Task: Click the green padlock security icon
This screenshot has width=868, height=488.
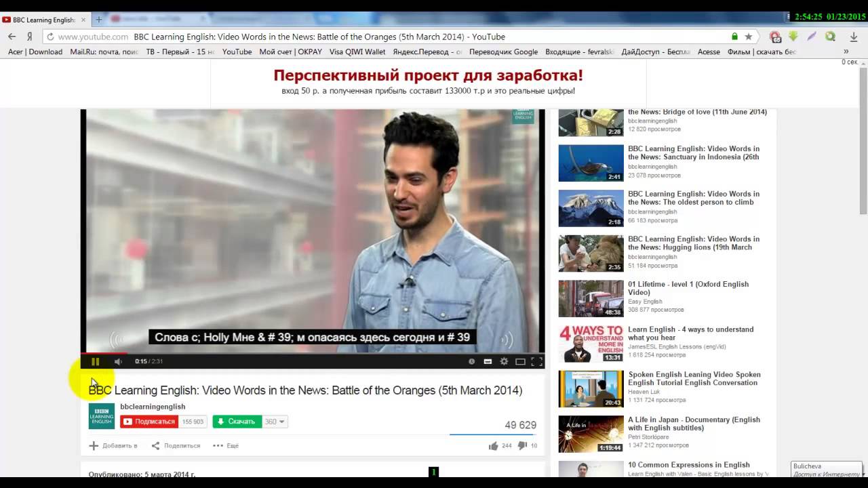Action: (734, 37)
